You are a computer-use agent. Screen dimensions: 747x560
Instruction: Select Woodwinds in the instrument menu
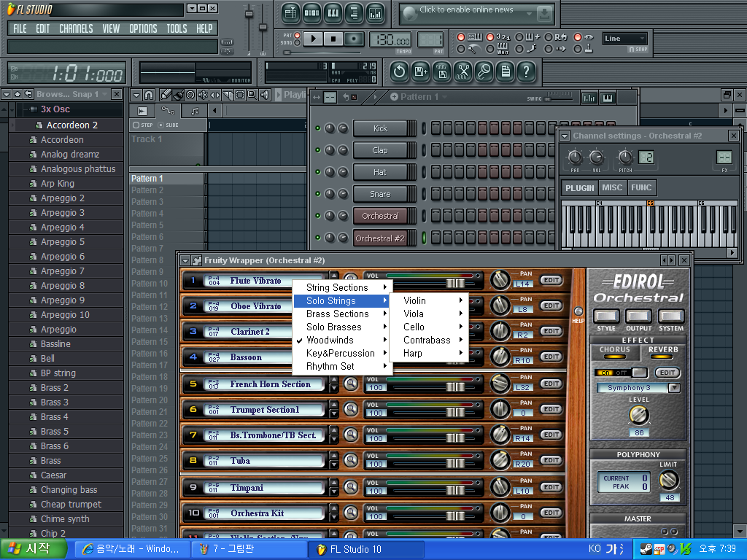point(342,340)
